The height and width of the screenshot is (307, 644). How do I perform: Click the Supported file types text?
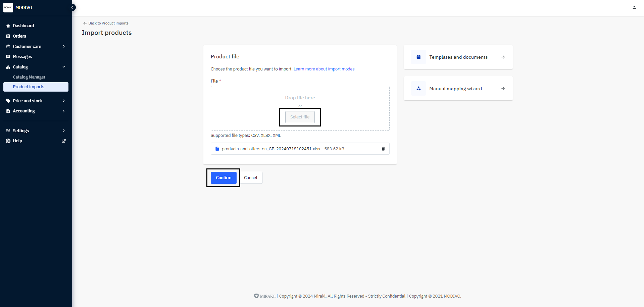pos(246,136)
